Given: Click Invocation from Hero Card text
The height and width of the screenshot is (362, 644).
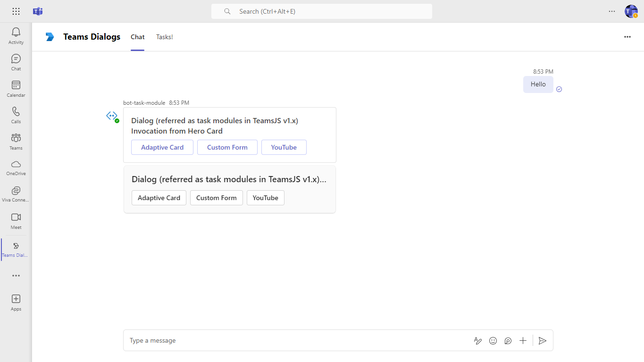Looking at the screenshot, I should click(x=177, y=131).
